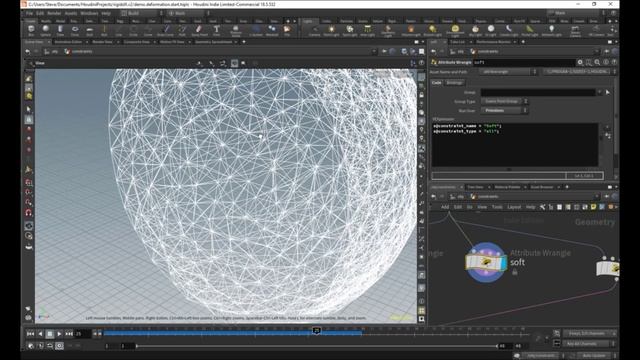Add a Portal Light from the shelf
The width and height of the screenshot is (640, 360).
(529, 30)
